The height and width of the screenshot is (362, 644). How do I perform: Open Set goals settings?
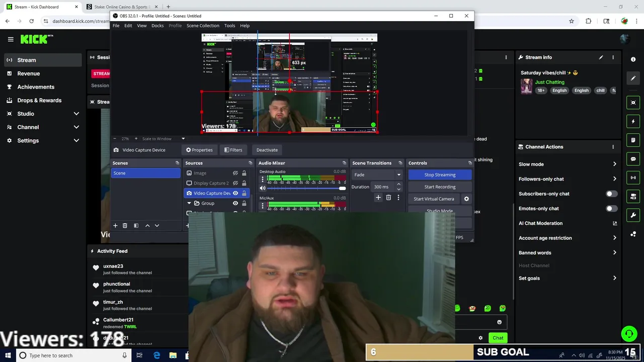click(x=568, y=278)
